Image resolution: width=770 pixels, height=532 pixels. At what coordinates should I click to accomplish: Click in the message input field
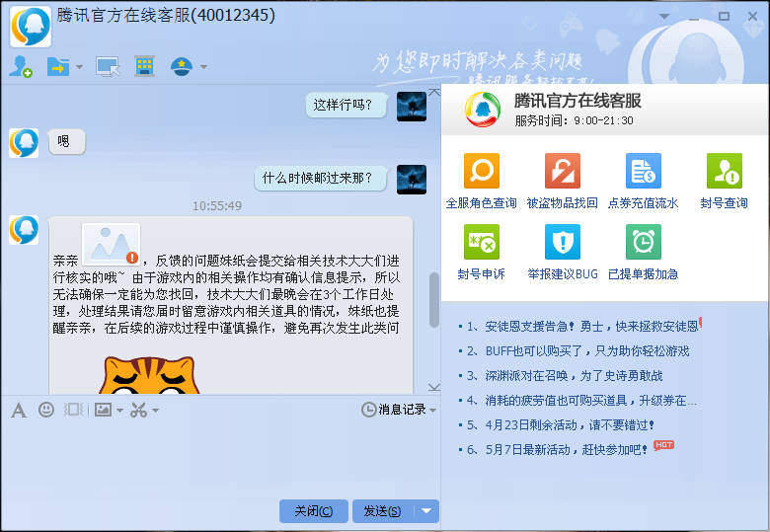220,459
